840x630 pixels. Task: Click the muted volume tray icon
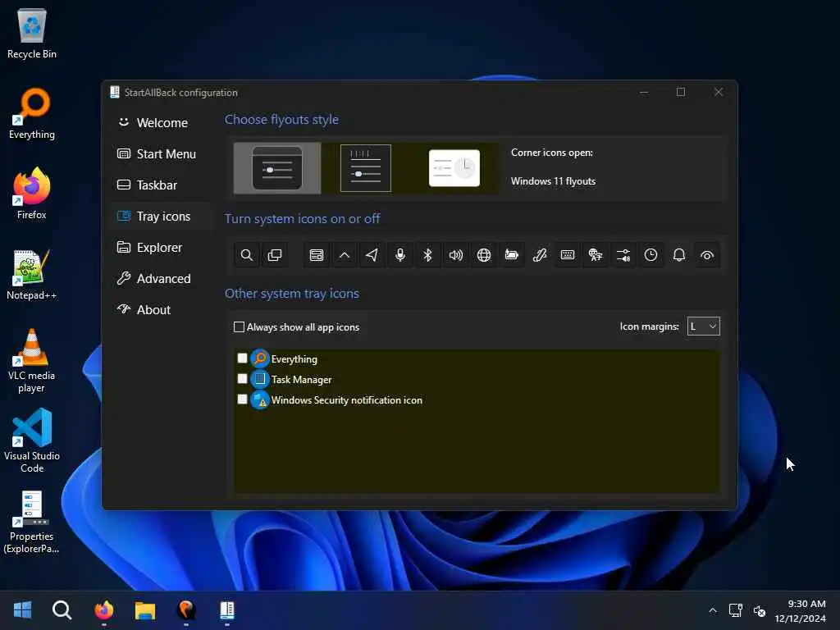759,610
